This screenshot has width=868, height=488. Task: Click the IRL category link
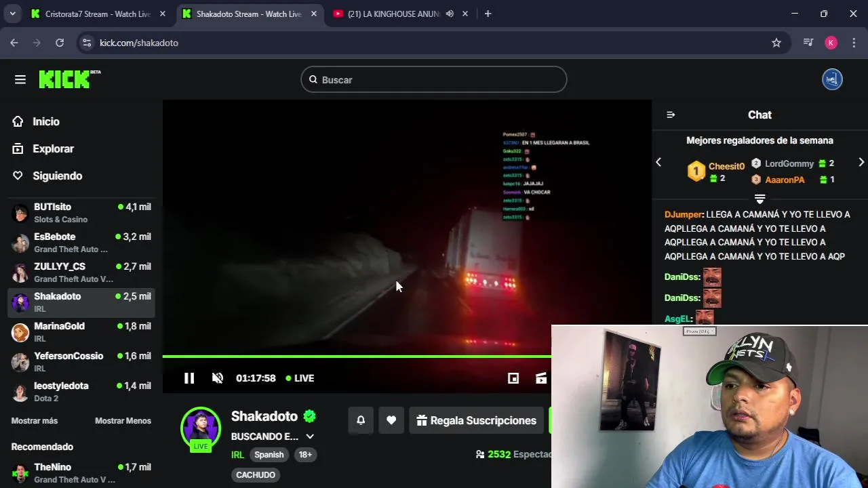tap(237, 455)
